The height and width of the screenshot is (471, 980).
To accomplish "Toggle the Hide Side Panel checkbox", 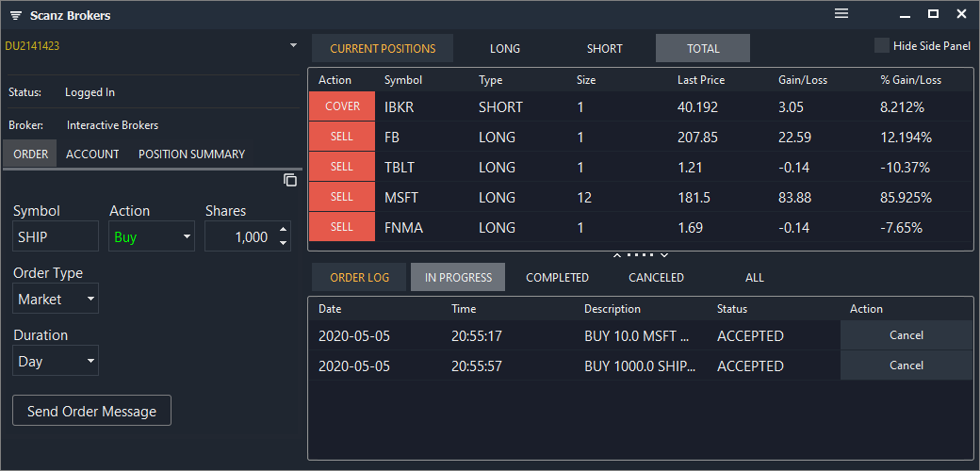I will [x=882, y=45].
